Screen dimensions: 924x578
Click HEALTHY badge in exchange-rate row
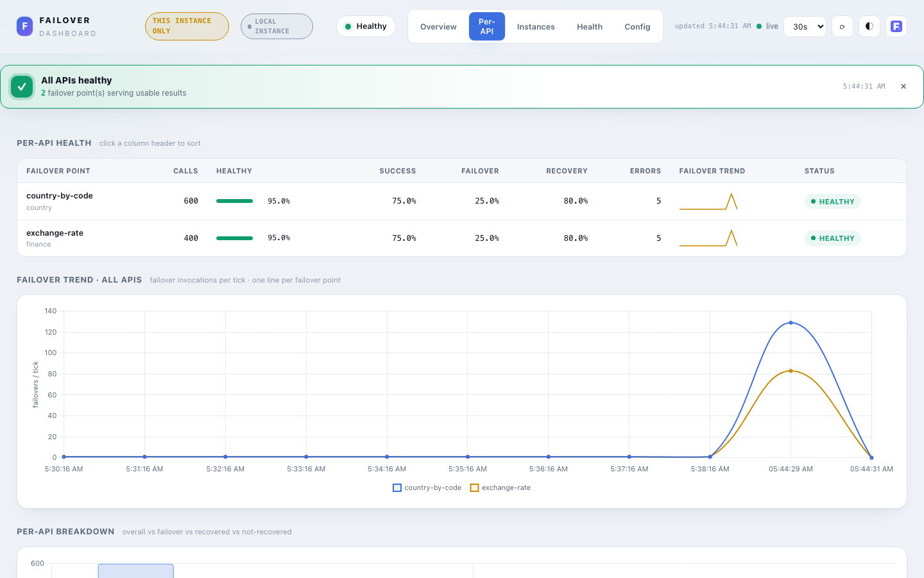[x=832, y=238]
